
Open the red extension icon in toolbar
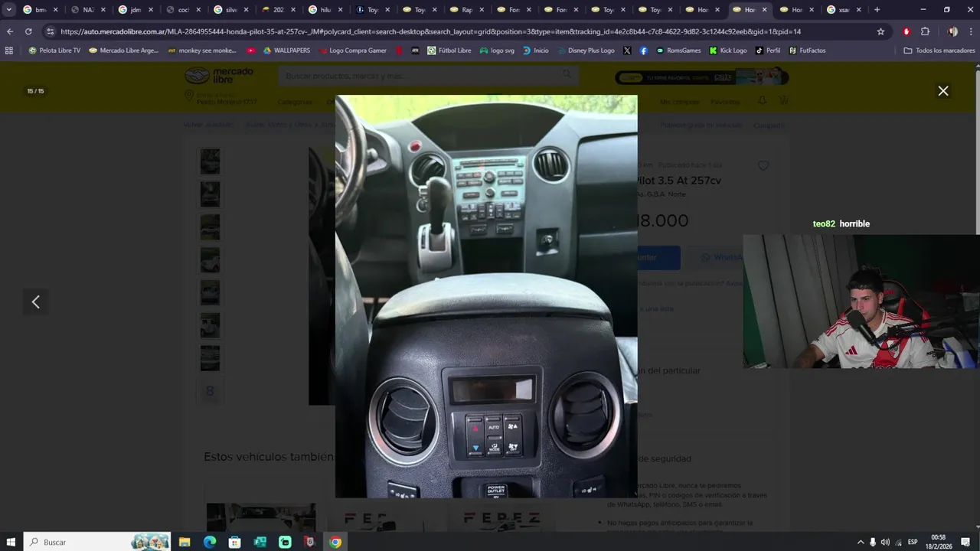click(906, 31)
